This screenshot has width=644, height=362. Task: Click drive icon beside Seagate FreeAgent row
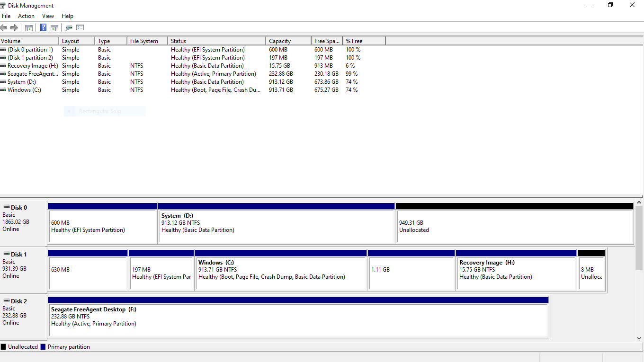point(3,74)
